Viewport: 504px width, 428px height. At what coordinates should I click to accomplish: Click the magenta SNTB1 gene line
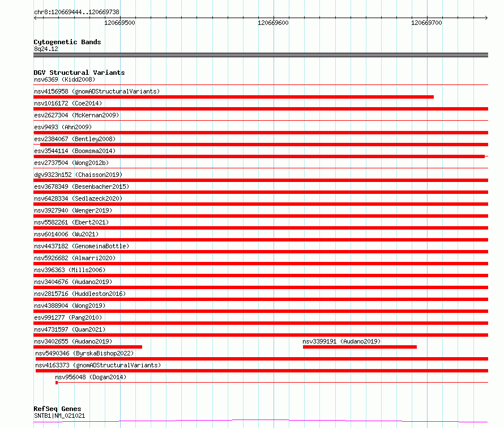(x=260, y=421)
